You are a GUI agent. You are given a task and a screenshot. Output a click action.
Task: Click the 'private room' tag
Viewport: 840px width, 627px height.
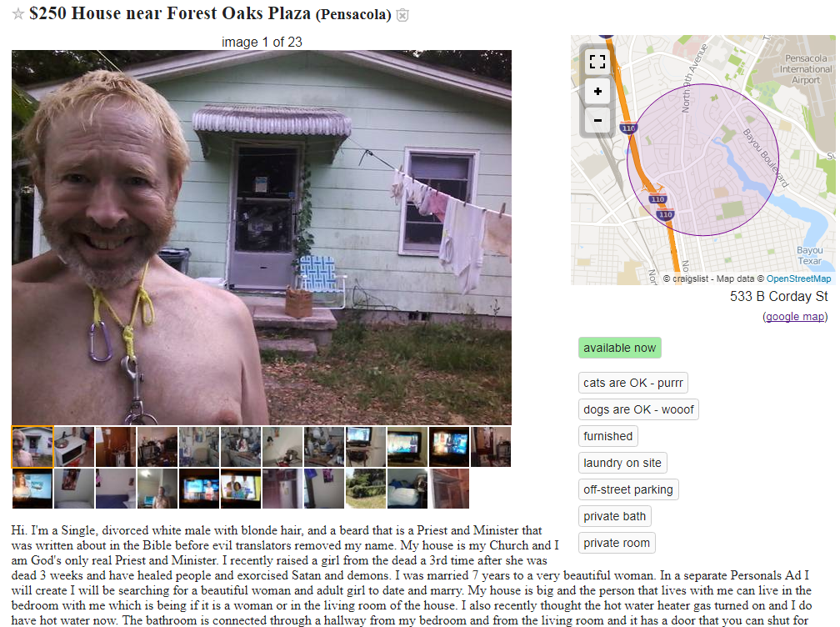(x=617, y=543)
